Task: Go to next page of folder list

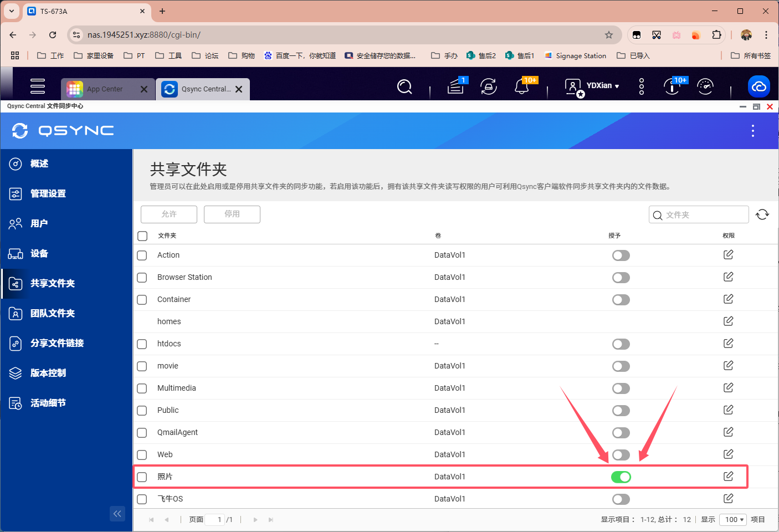Action: click(255, 519)
